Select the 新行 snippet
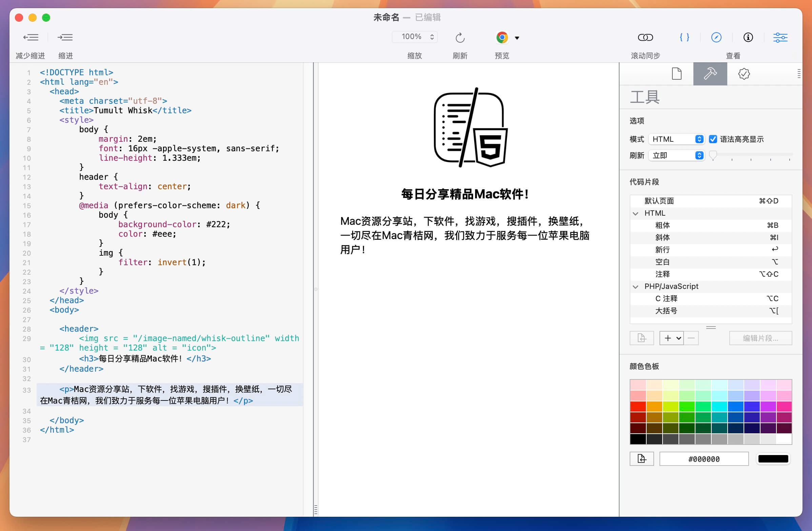 [711, 250]
